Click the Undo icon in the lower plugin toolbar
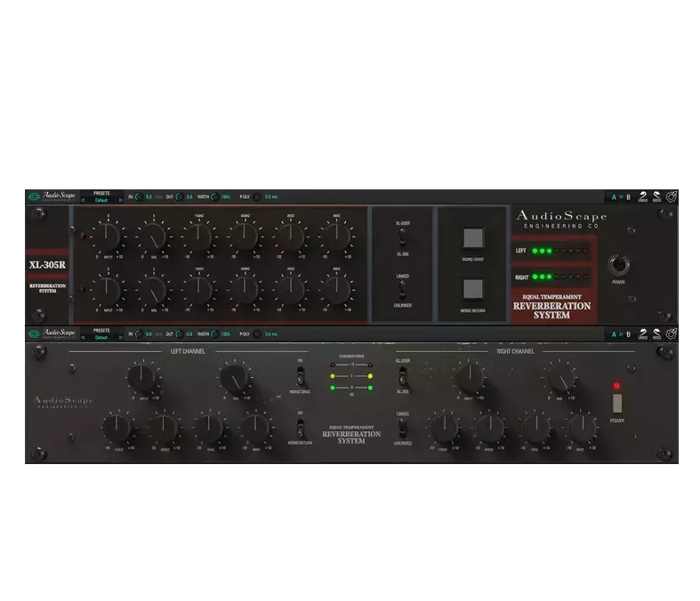Image resolution: width=700 pixels, height=601 pixels. 643,334
